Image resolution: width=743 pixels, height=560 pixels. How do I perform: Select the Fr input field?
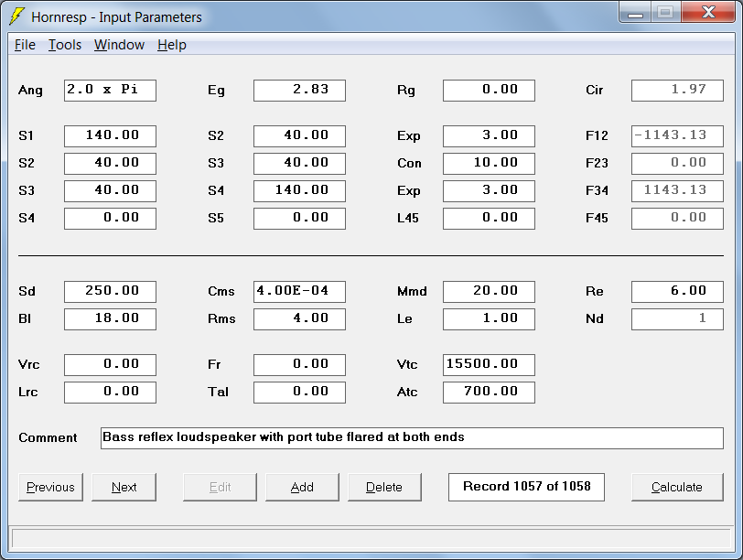tap(299, 365)
